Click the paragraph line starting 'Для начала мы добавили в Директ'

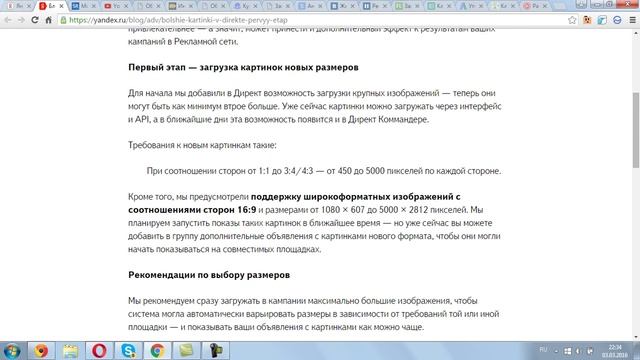[311, 93]
